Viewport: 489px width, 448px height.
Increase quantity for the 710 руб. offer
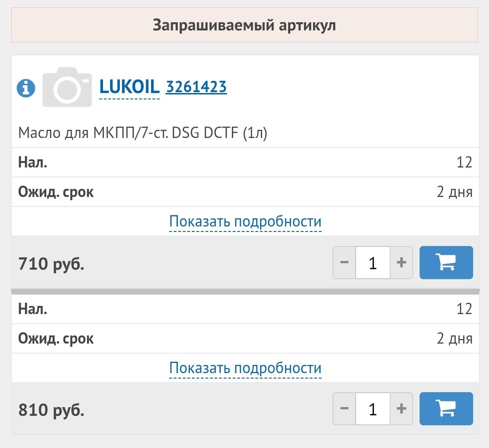coord(401,262)
